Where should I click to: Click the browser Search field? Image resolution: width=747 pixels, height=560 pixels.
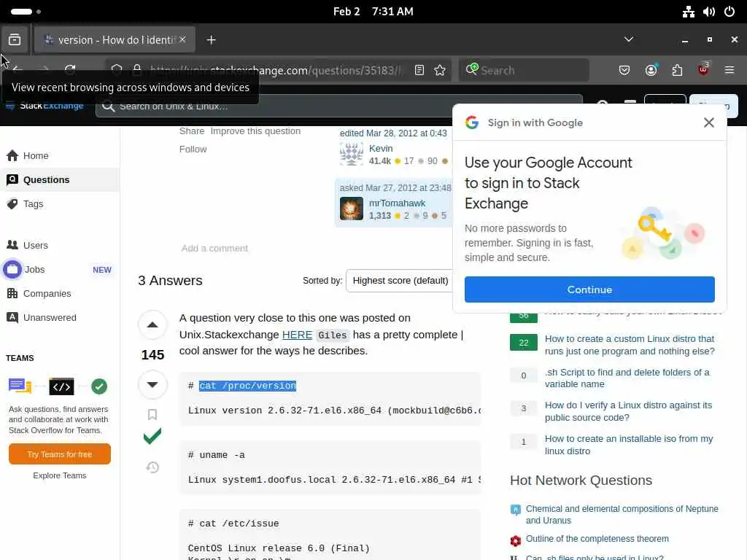524,71
